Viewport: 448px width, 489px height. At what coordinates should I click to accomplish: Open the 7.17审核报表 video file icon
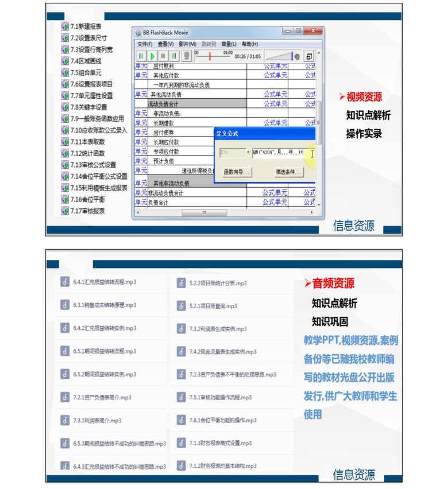[x=65, y=211]
